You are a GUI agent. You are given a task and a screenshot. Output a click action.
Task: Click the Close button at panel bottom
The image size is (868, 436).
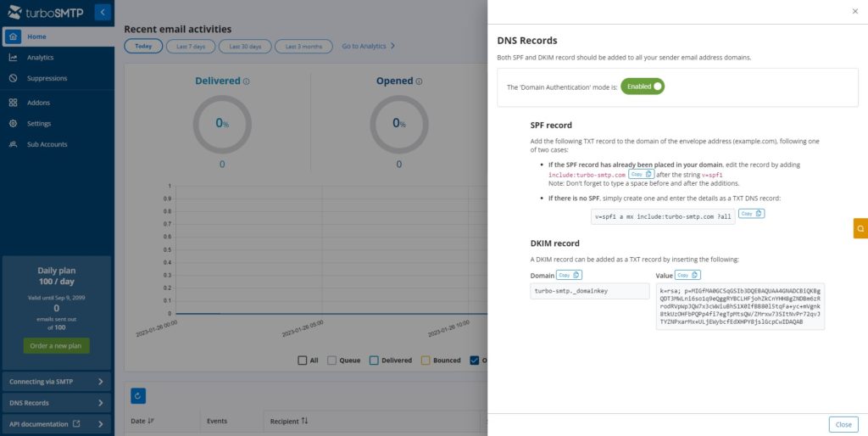[843, 424]
